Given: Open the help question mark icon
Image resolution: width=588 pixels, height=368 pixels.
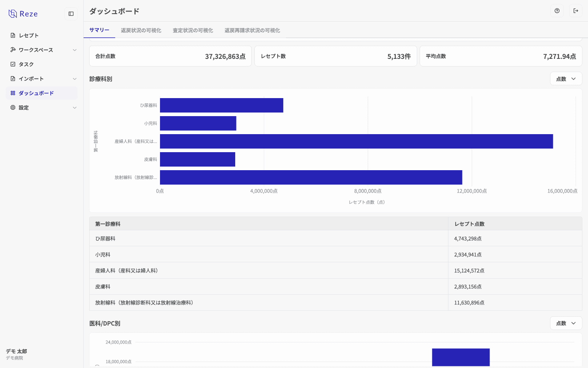Looking at the screenshot, I should coord(557,11).
